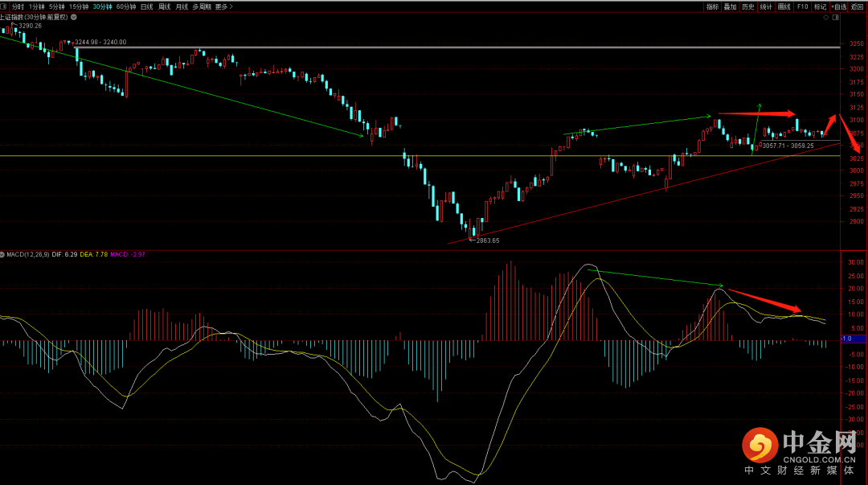
Task: Open the 多周期 multi-period view
Action: click(x=201, y=6)
